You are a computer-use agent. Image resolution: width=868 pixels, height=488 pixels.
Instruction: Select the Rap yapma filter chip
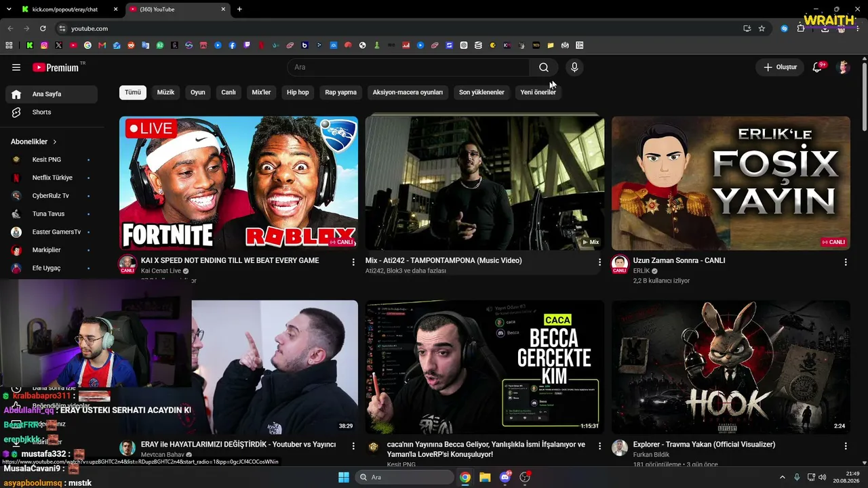340,92
